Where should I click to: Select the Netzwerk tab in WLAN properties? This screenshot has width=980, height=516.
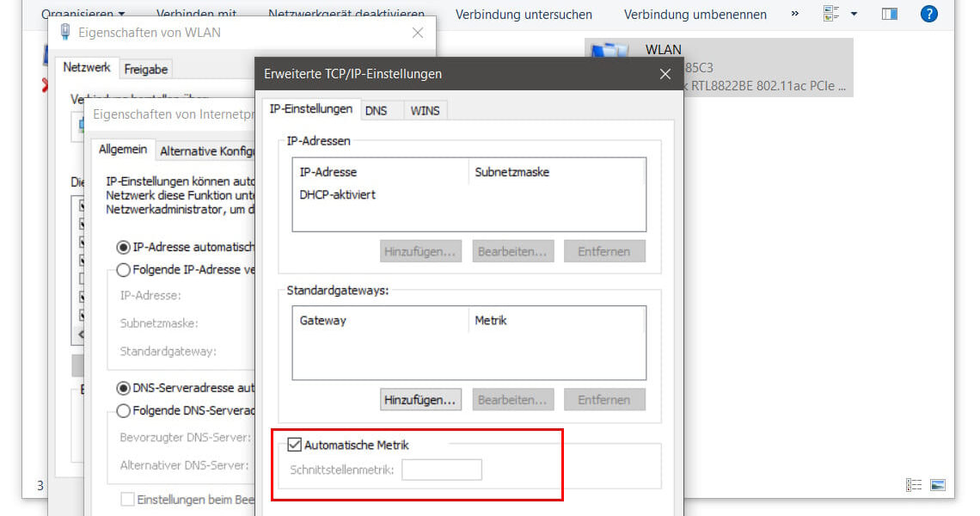pos(86,68)
